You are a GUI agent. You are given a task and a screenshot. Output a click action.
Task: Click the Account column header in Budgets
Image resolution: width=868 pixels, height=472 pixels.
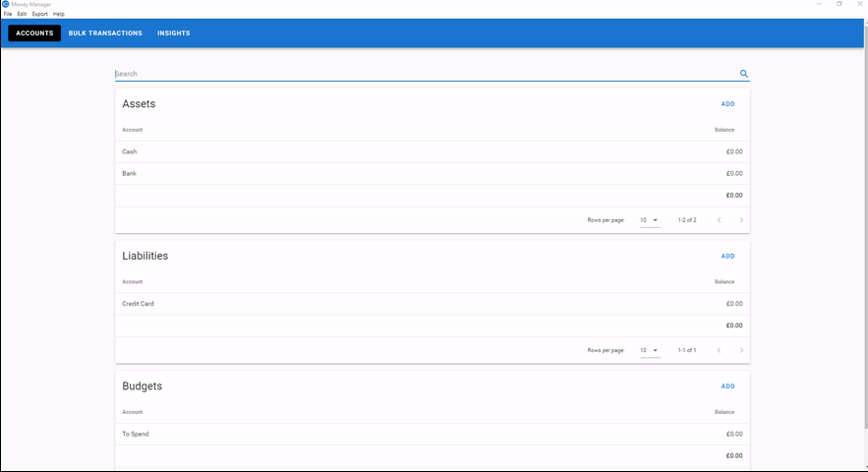133,412
